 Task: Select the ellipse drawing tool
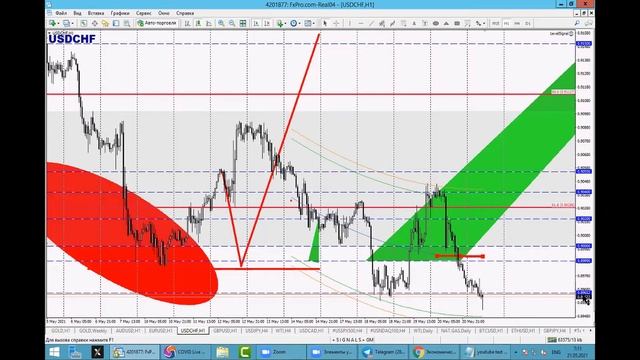pyautogui.click(x=436, y=23)
